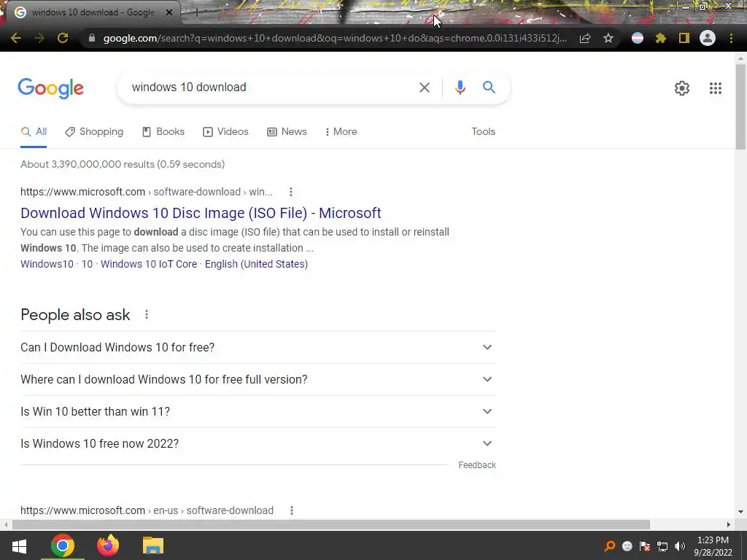Select the All results tab
The image size is (747, 560).
click(x=34, y=131)
